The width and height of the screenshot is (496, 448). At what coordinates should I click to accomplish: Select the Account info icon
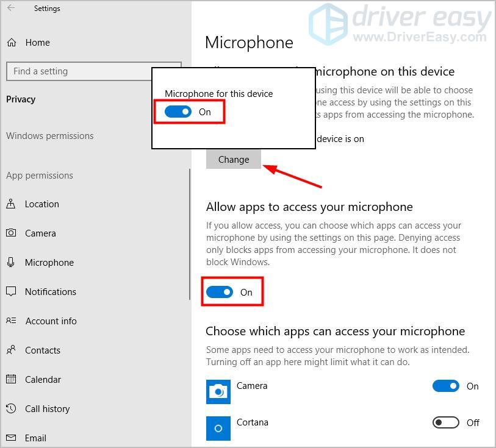click(11, 321)
